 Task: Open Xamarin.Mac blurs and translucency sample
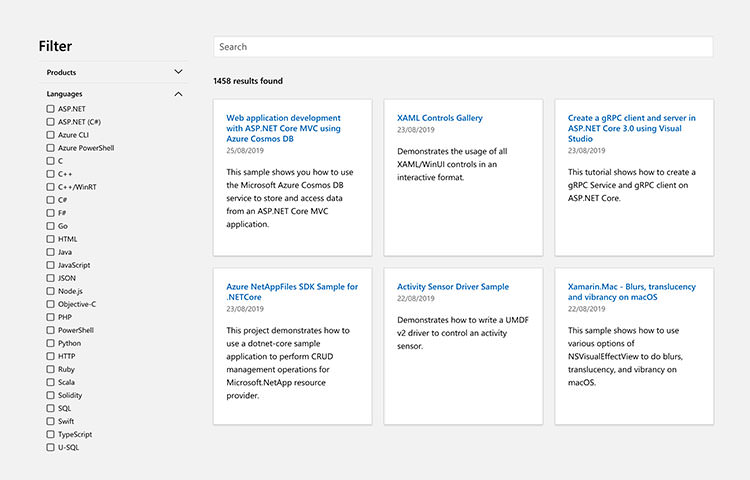coord(631,292)
